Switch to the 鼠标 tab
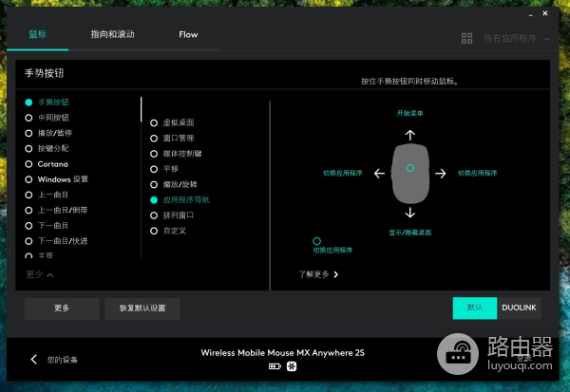The image size is (570, 392). (x=37, y=34)
